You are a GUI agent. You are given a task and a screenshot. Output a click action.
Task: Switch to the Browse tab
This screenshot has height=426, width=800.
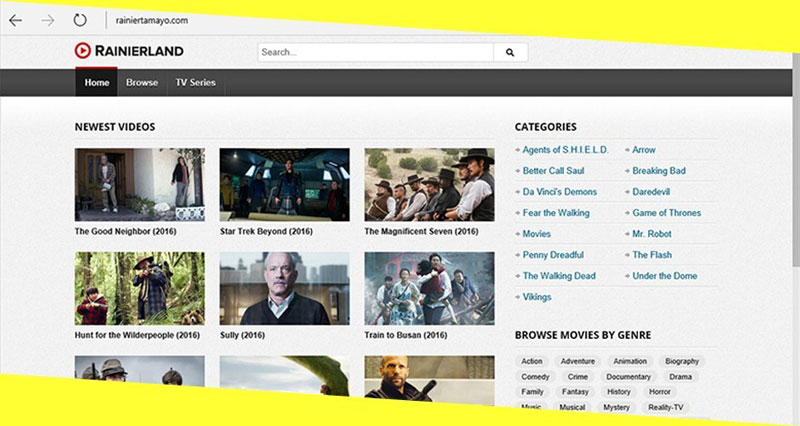point(142,82)
